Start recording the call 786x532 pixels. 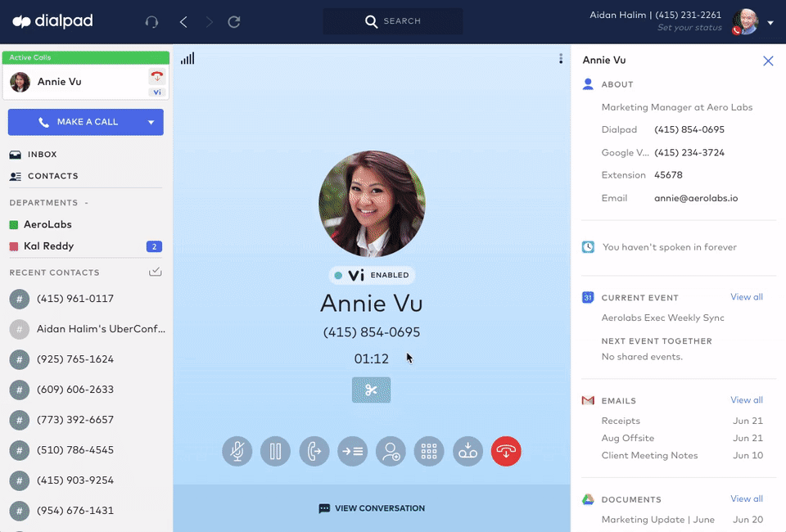tap(468, 451)
